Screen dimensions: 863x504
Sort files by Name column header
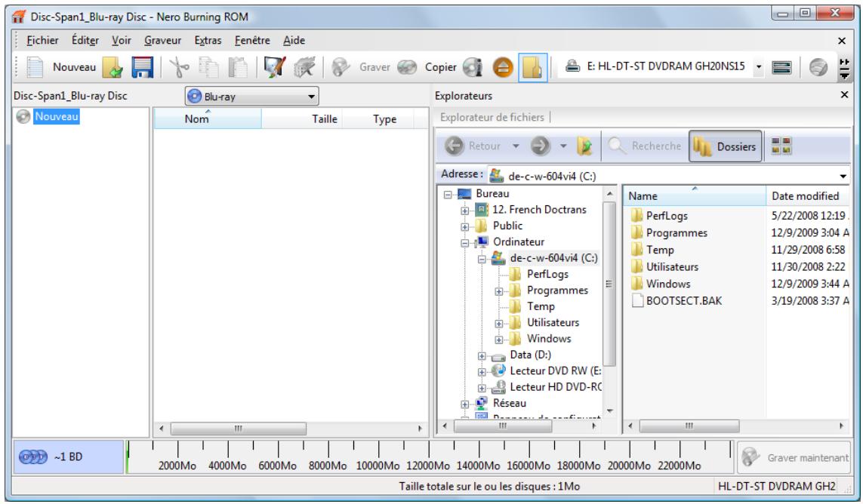coord(695,196)
